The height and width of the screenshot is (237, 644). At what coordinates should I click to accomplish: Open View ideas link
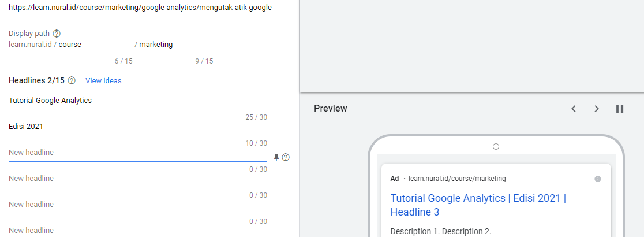[103, 81]
